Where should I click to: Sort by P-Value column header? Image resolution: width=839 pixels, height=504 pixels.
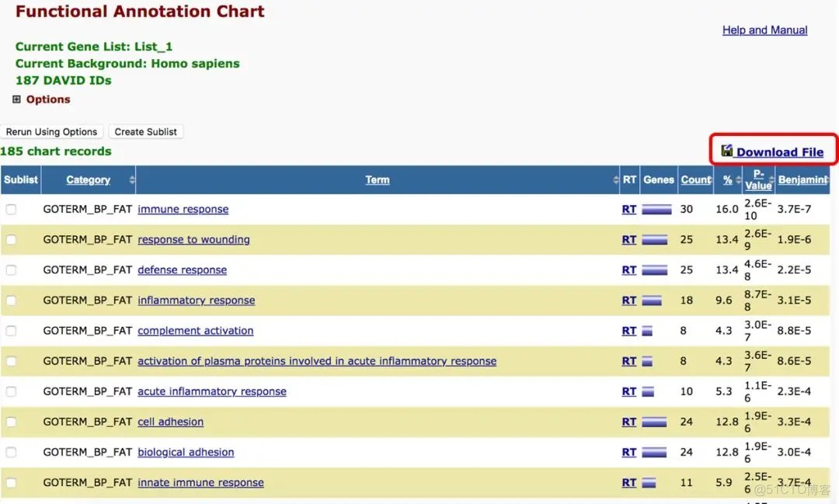pyautogui.click(x=758, y=180)
